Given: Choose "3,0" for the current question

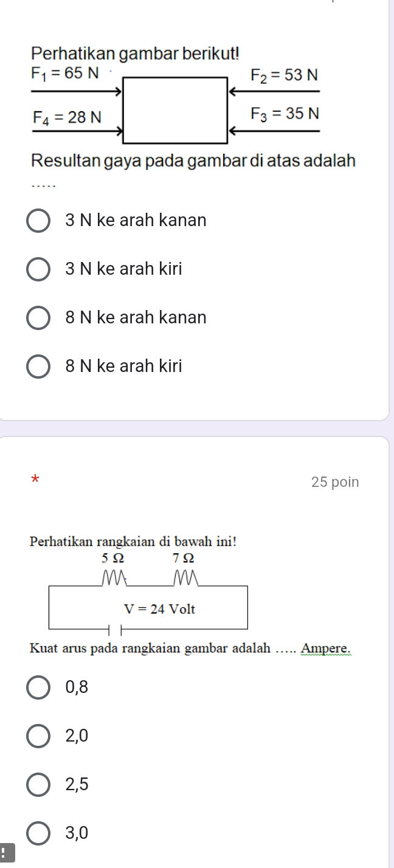Looking at the screenshot, I should click(x=38, y=833).
